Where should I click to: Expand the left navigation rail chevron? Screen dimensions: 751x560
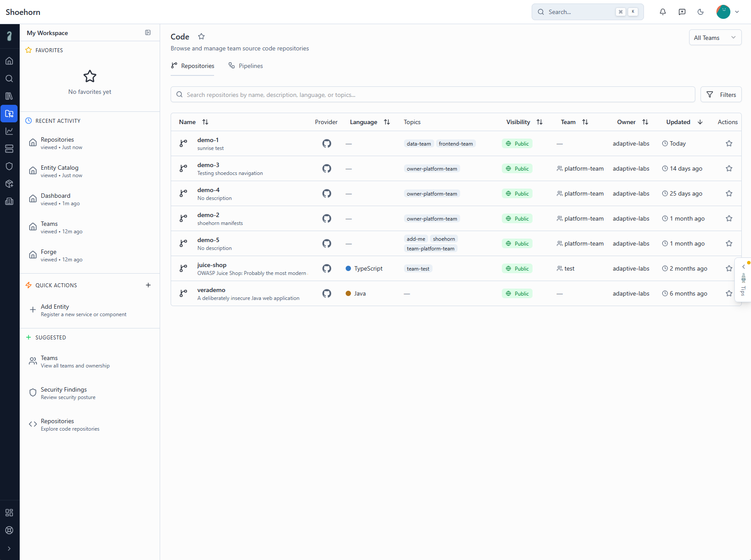(9, 549)
